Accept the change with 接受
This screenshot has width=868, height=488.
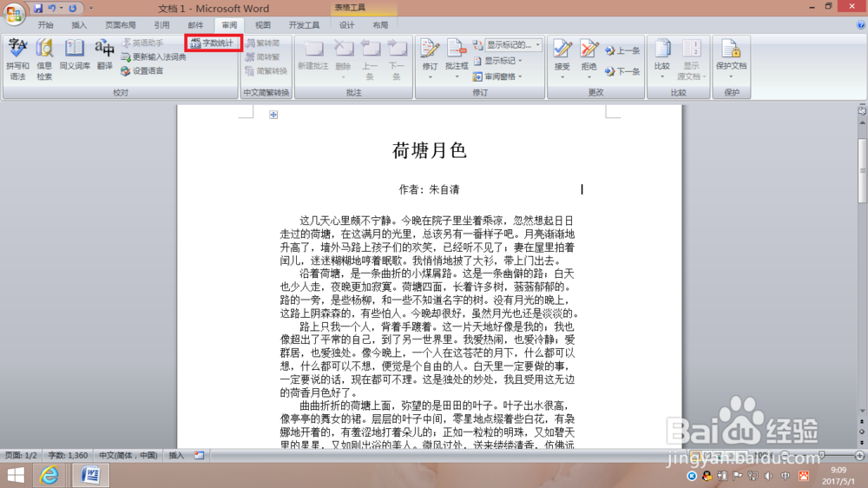tap(562, 55)
